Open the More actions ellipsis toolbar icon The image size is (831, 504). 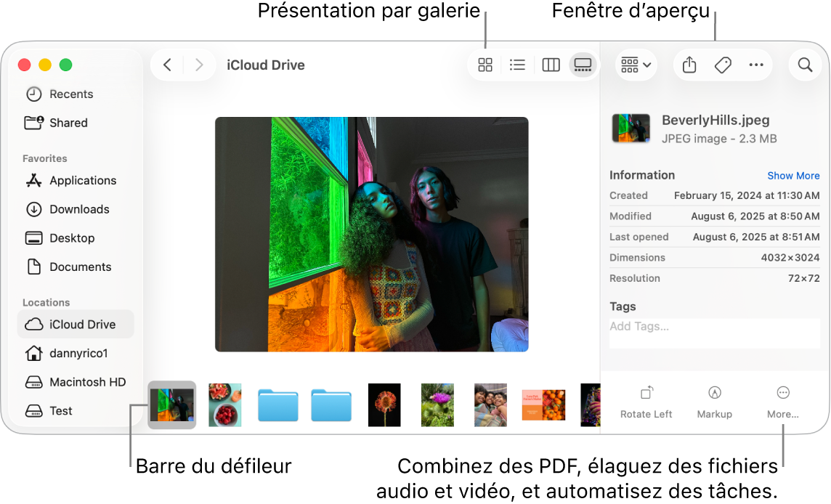(756, 65)
